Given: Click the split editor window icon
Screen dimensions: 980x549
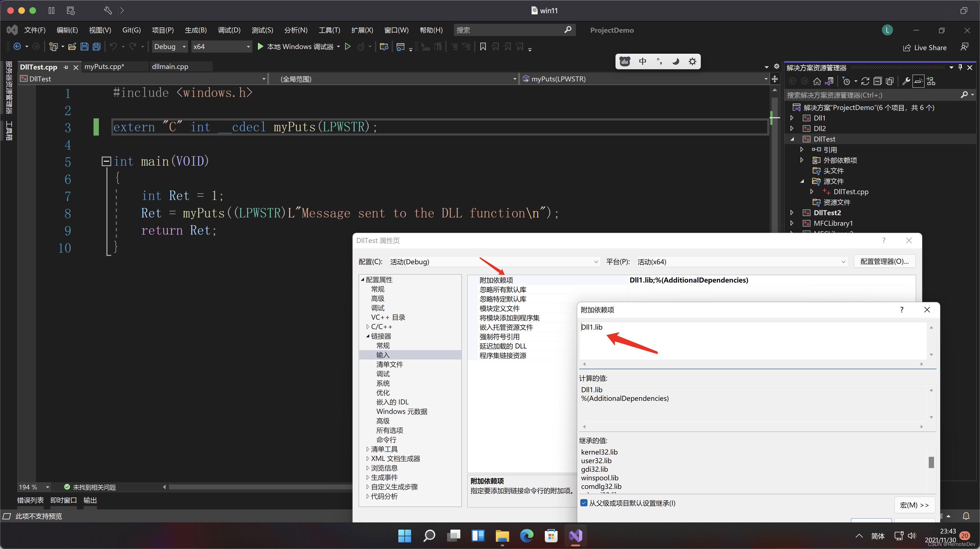Looking at the screenshot, I should [774, 79].
